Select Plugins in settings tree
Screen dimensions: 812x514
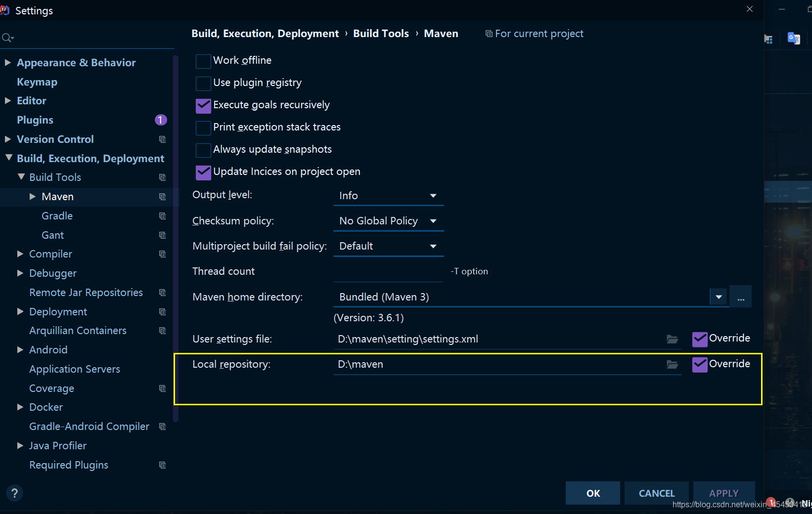click(35, 120)
